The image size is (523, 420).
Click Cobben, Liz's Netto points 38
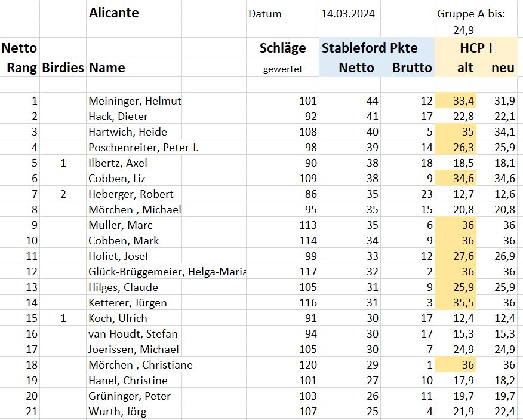[372, 178]
